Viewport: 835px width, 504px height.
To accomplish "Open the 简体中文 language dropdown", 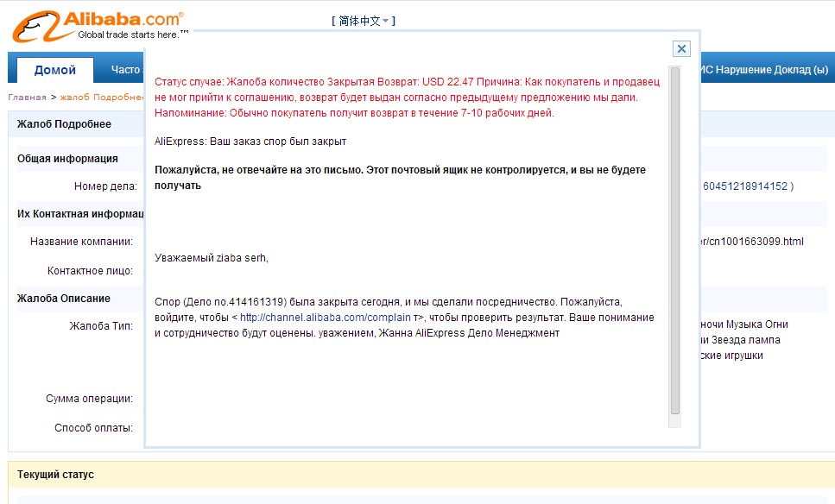I will point(364,21).
